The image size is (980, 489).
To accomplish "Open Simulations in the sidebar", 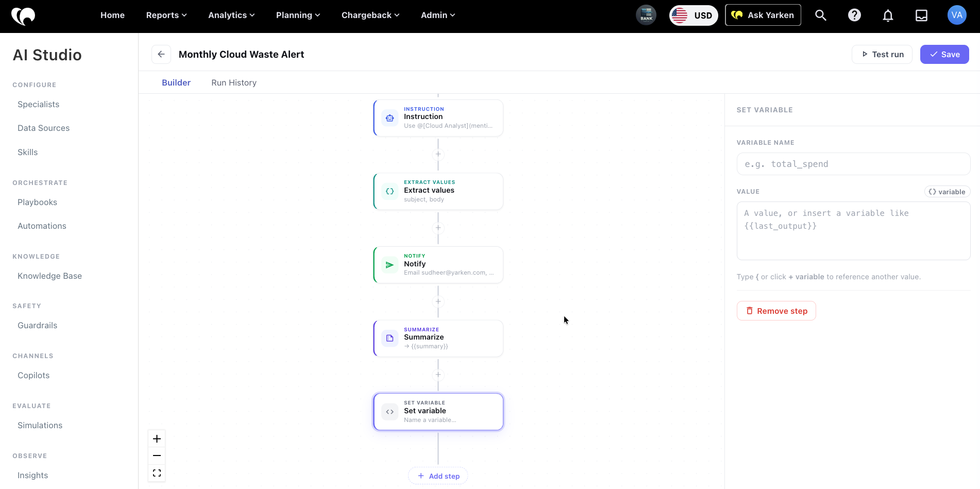I will tap(40, 425).
